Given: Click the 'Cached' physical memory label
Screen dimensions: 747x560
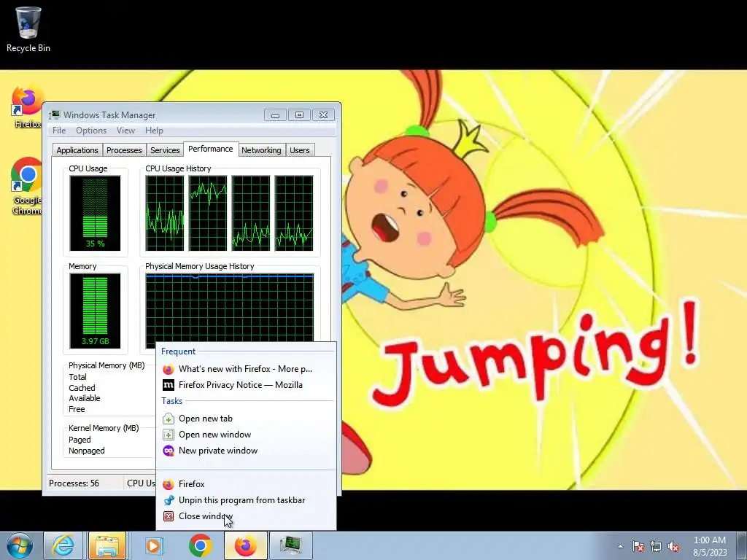Looking at the screenshot, I should (x=82, y=388).
